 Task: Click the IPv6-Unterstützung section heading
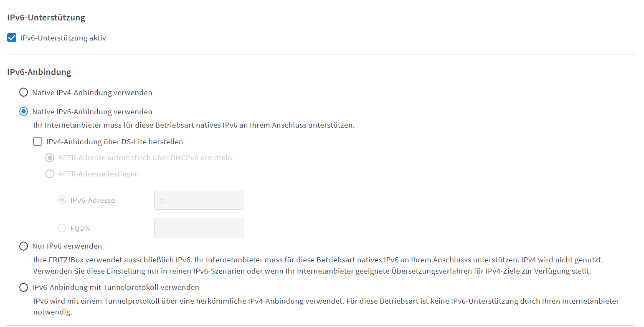(x=46, y=18)
